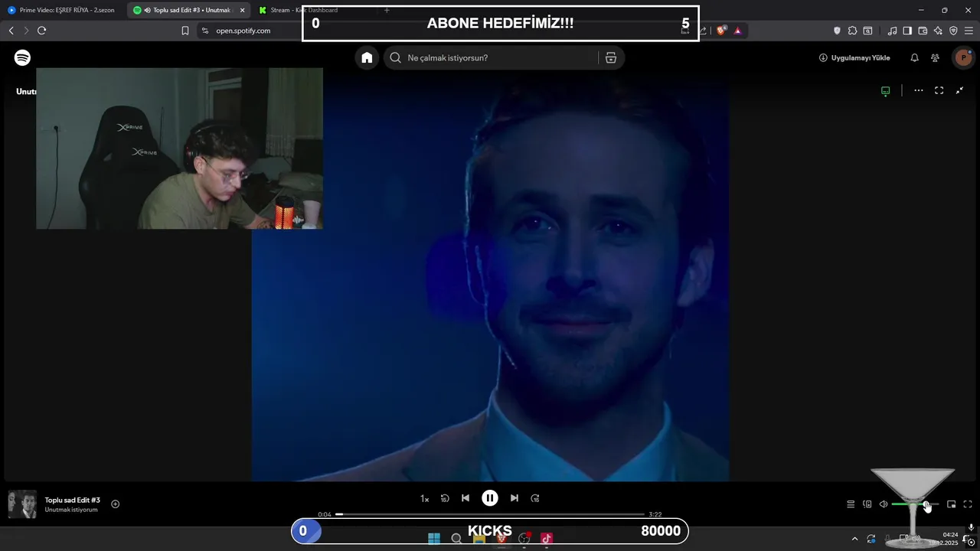Switch to the Prime Video EŞREF RÜYA tab
Screen dimensions: 980x551
tap(63, 10)
